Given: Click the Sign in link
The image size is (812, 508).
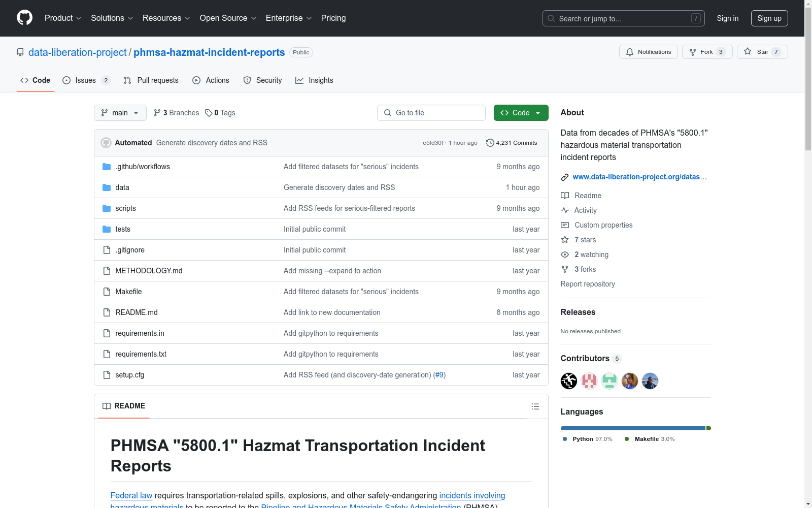Looking at the screenshot, I should tap(728, 18).
